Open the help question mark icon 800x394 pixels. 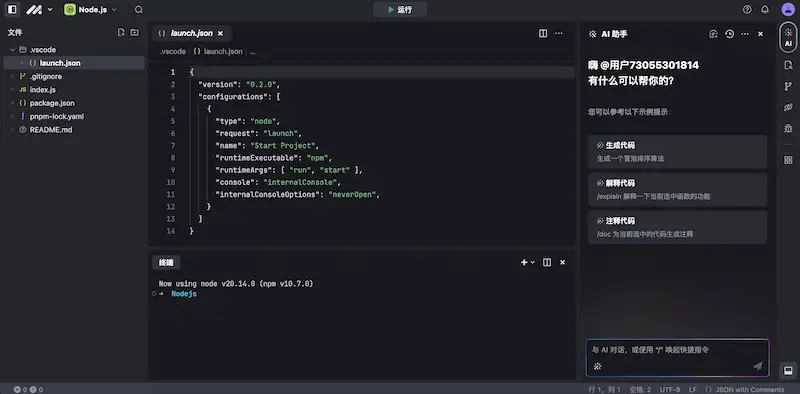pyautogui.click(x=747, y=9)
